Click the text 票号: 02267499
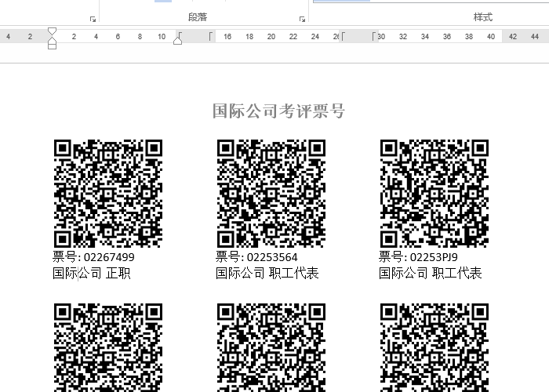This screenshot has width=549, height=392. [x=93, y=257]
